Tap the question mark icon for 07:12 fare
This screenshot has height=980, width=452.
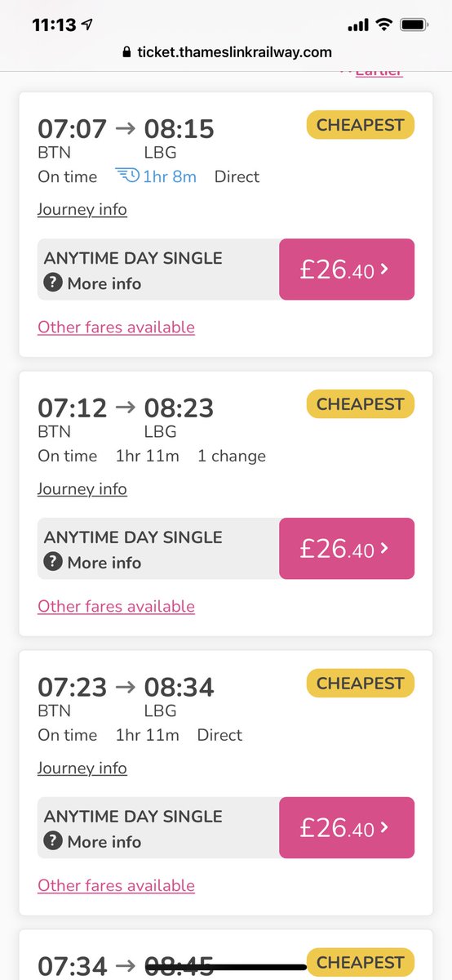click(x=53, y=563)
